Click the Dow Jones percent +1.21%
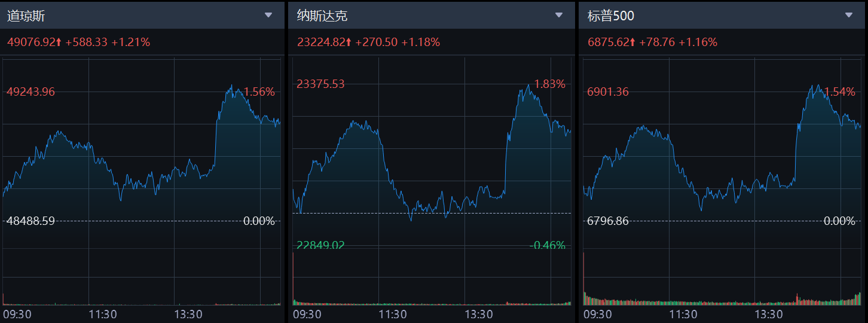The height and width of the screenshot is (323, 868). pos(131,42)
